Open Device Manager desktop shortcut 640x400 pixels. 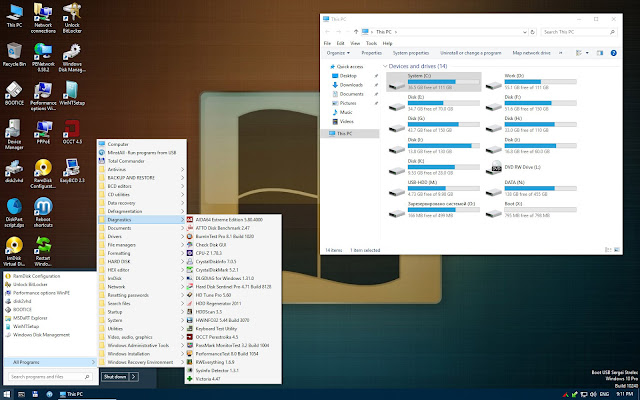[x=14, y=135]
